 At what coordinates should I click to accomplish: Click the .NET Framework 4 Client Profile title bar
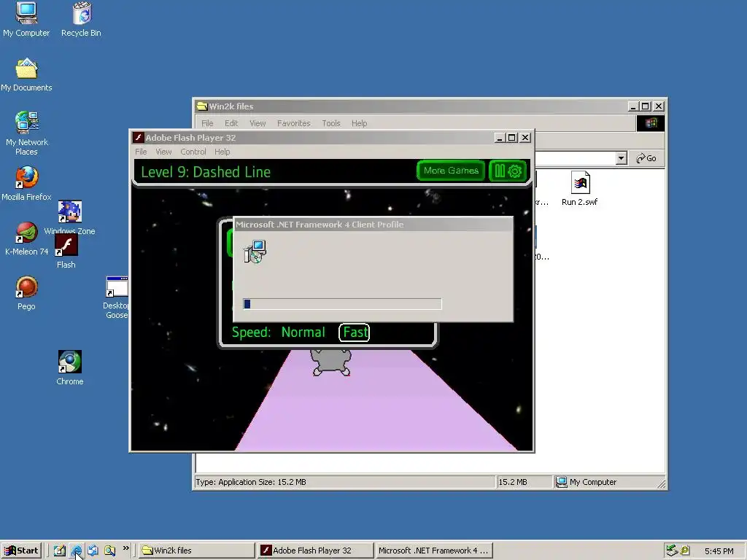coord(373,225)
